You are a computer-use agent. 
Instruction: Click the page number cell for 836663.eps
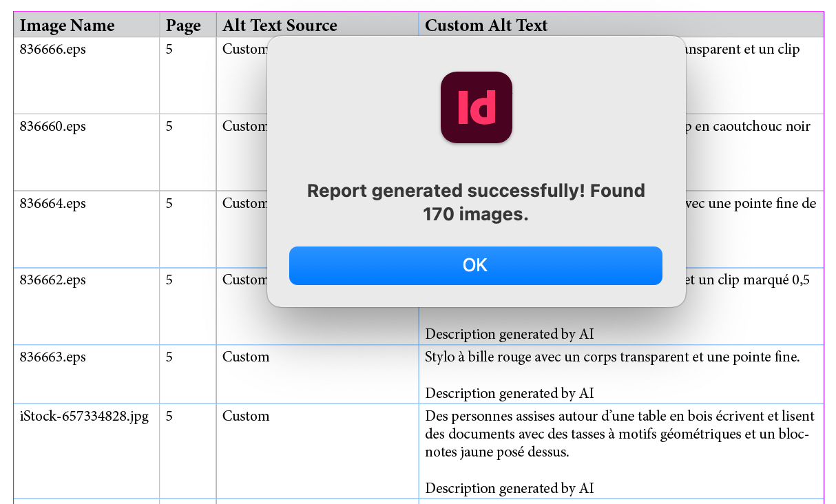coord(188,374)
